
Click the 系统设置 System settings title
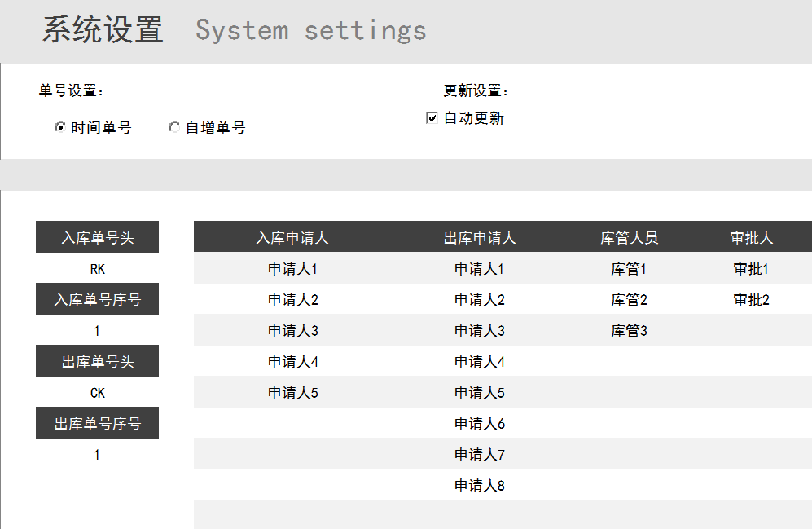tap(234, 29)
